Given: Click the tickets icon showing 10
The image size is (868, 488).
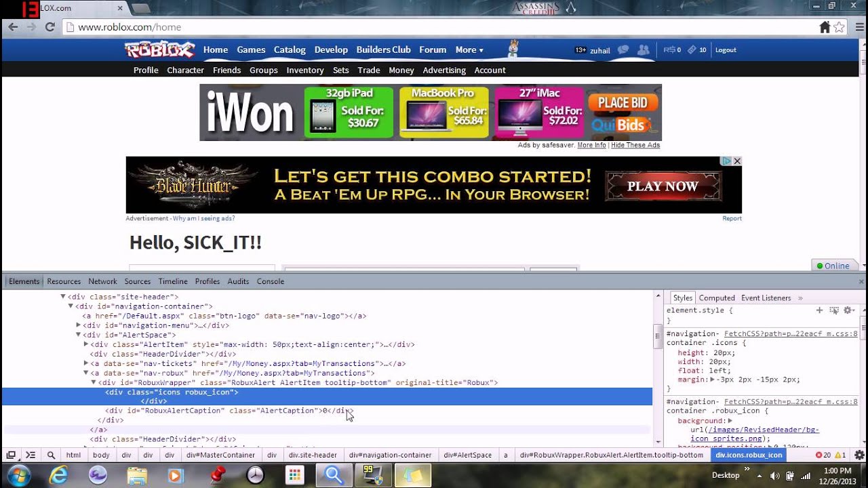Looking at the screenshot, I should pos(692,49).
